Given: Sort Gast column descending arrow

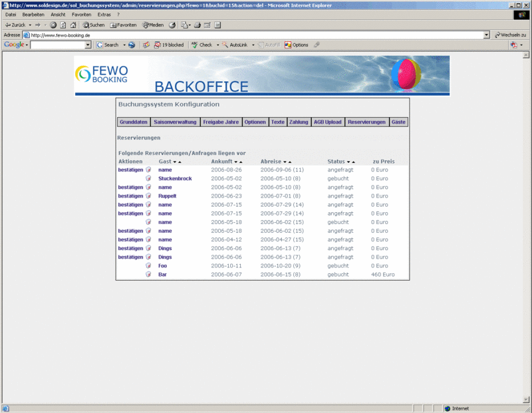Looking at the screenshot, I should [x=174, y=162].
